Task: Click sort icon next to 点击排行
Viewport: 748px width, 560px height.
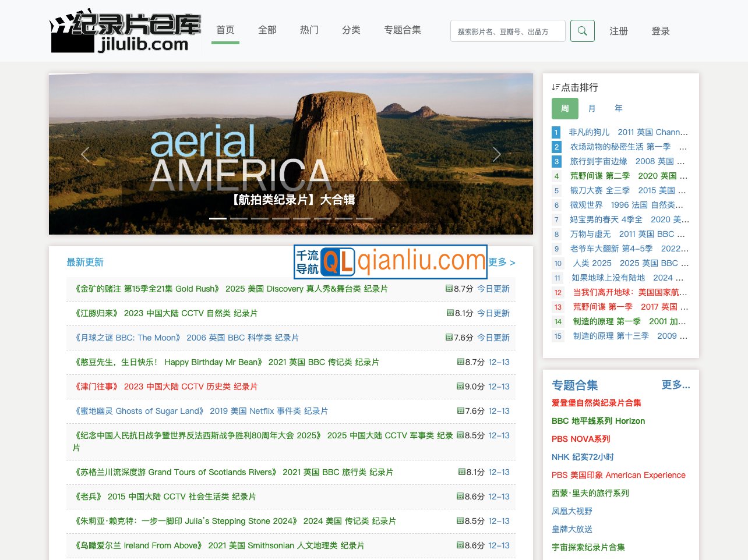Action: [556, 87]
